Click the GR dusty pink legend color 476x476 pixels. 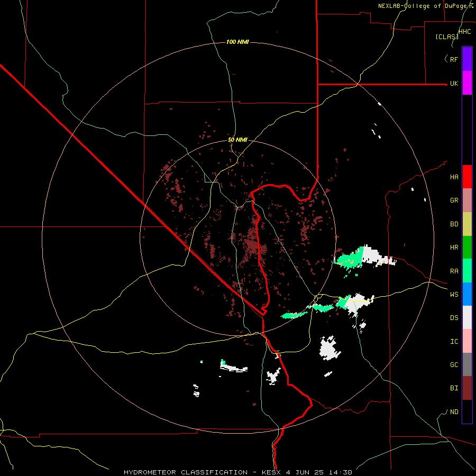467,200
